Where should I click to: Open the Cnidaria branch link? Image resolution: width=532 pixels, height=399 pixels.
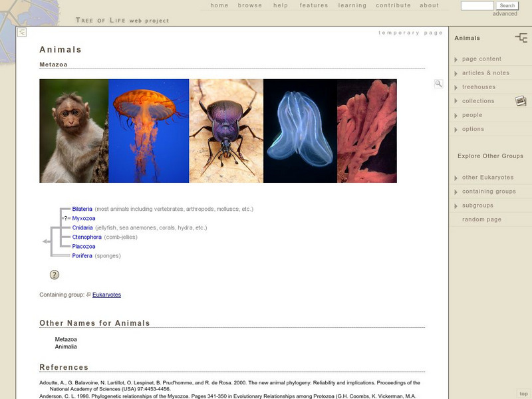(x=82, y=227)
